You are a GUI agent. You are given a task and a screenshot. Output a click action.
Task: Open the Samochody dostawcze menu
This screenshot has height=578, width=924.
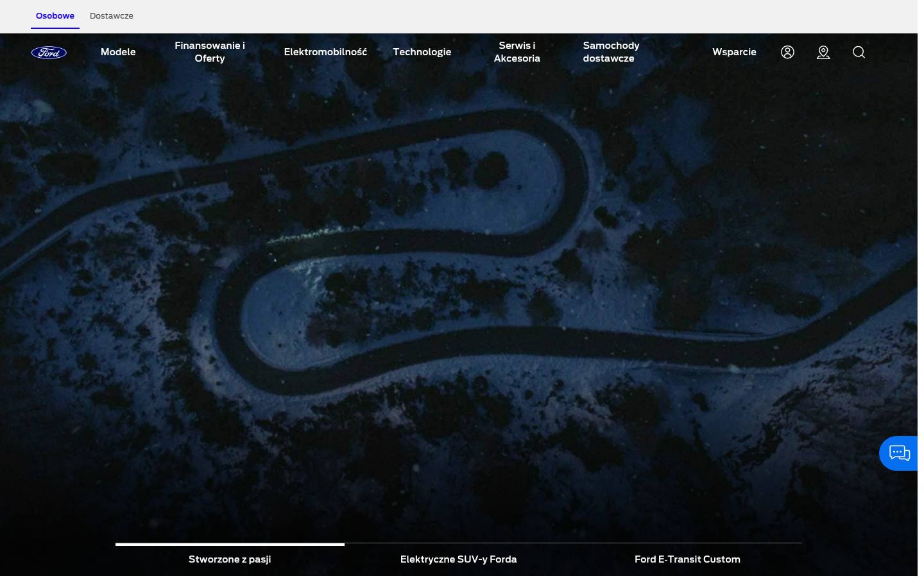tap(611, 52)
